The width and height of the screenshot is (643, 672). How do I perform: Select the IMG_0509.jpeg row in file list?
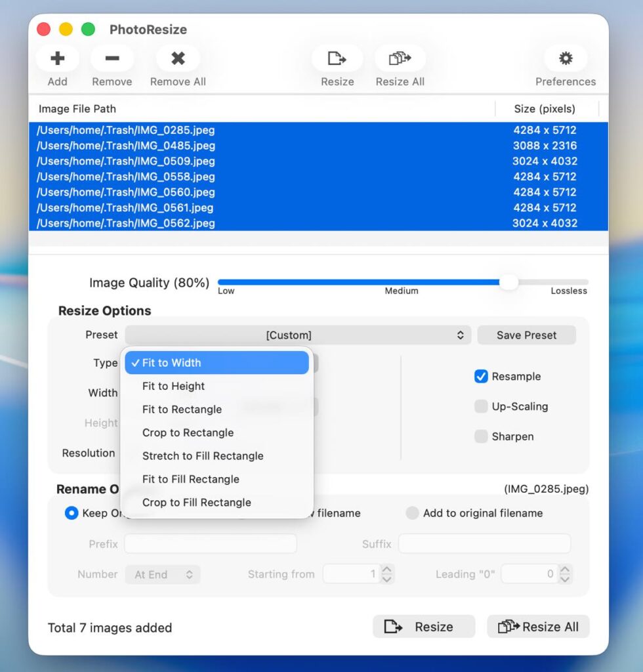262,161
